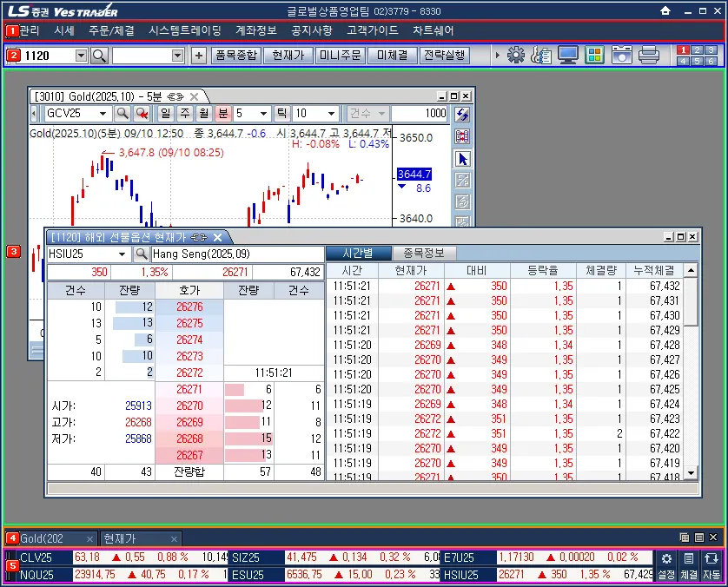The image size is (728, 587).
Task: Click the 1000 count input field
Action: [420, 113]
